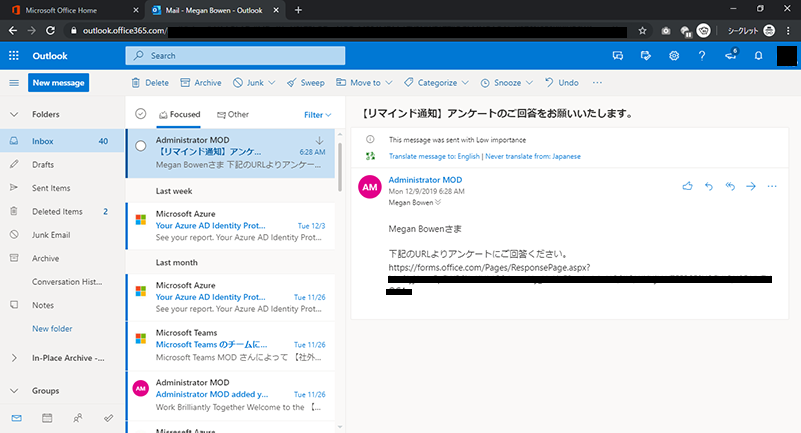Open the Junk dropdown arrow
Screen dimensions: 801x433
(x=272, y=83)
